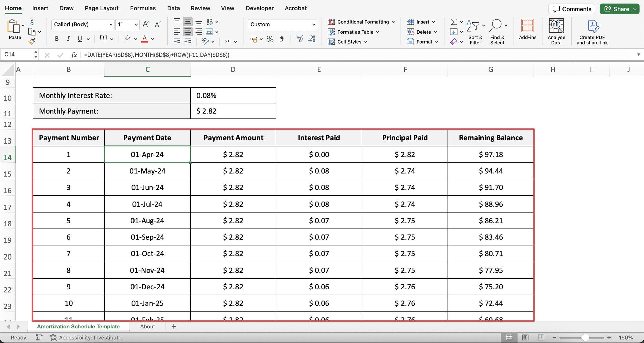The image size is (644, 343).
Task: Increase font size with large A icon
Action: coord(146,24)
